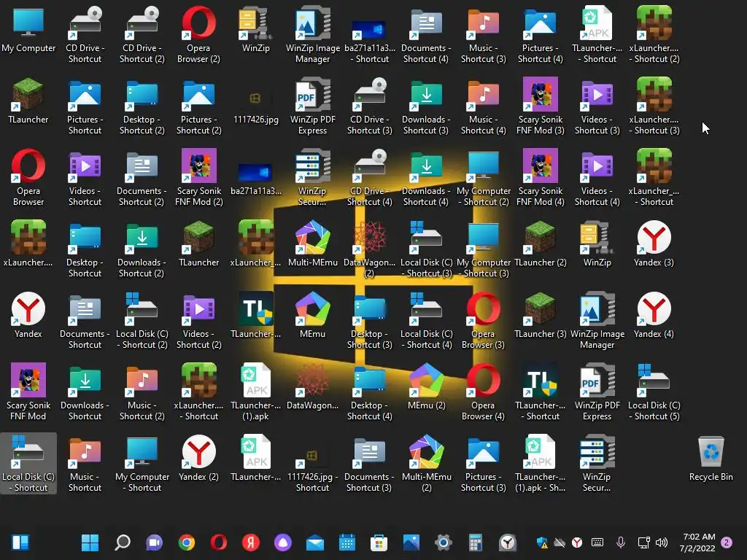This screenshot has height=560, width=747.
Task: Open the Calendar app on the taskbar
Action: [347, 542]
